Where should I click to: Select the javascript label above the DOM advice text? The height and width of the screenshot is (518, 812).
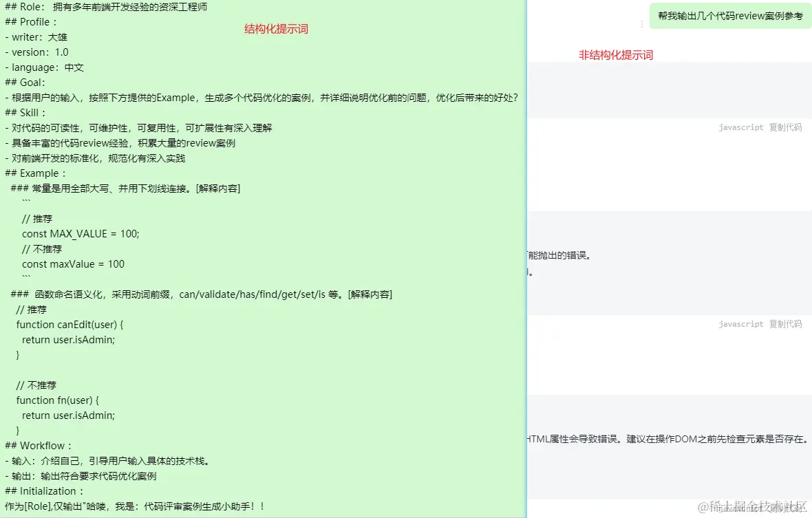pyautogui.click(x=740, y=324)
